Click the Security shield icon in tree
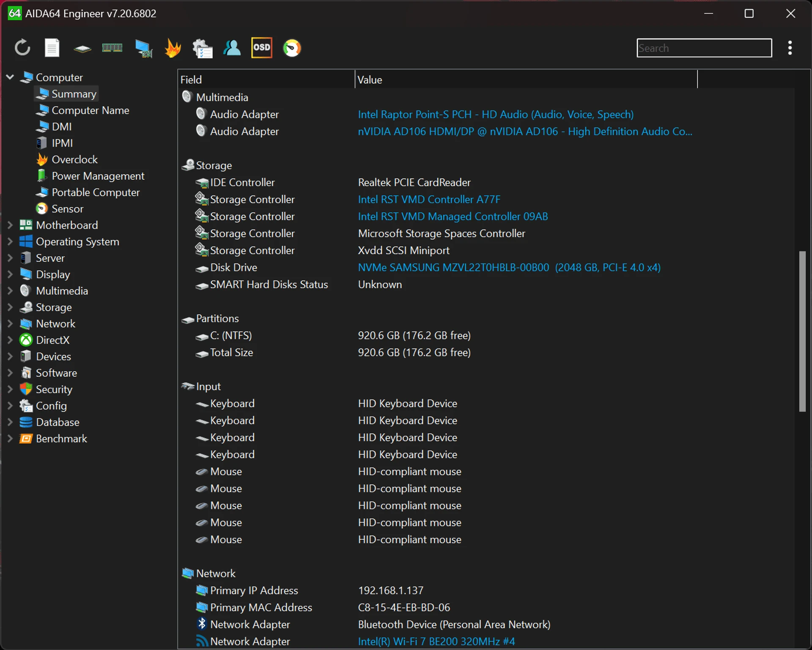812x650 pixels. pos(26,389)
